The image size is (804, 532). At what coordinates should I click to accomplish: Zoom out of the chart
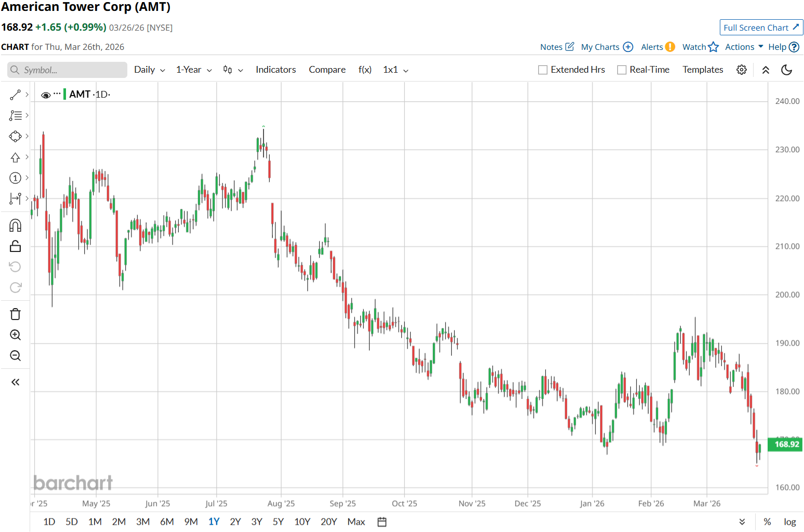pos(15,356)
